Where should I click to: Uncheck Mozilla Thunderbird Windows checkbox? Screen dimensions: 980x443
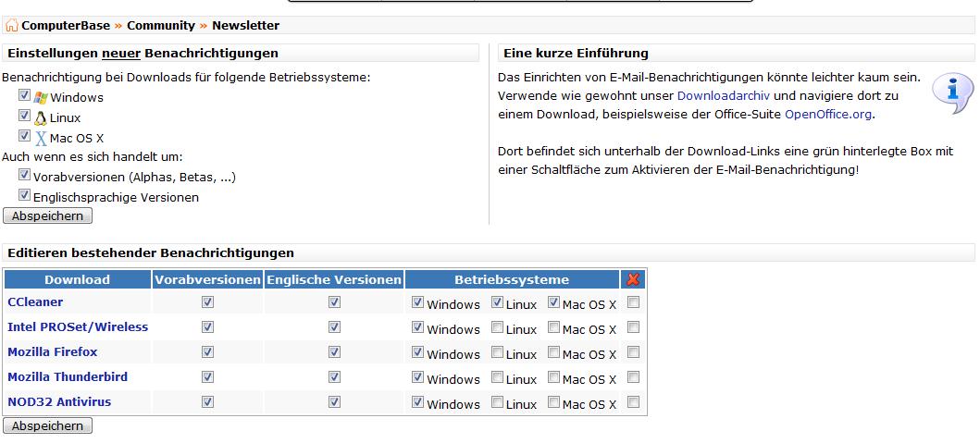(417, 376)
